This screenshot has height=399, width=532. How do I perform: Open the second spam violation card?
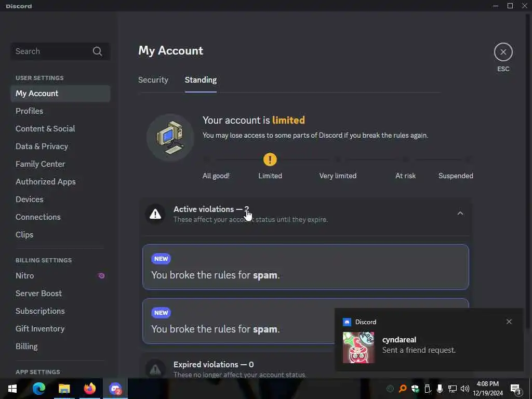pos(305,321)
